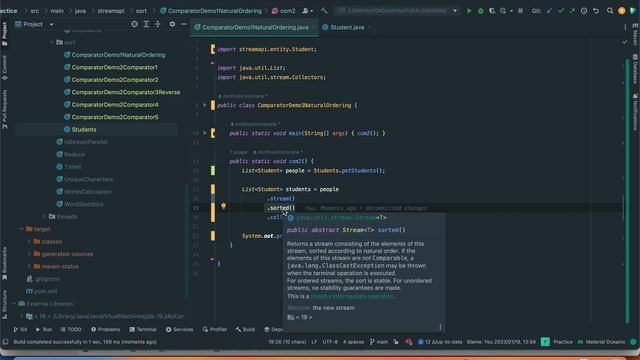Click LF line separator in status bar
This screenshot has height=360, width=640.
point(314,342)
